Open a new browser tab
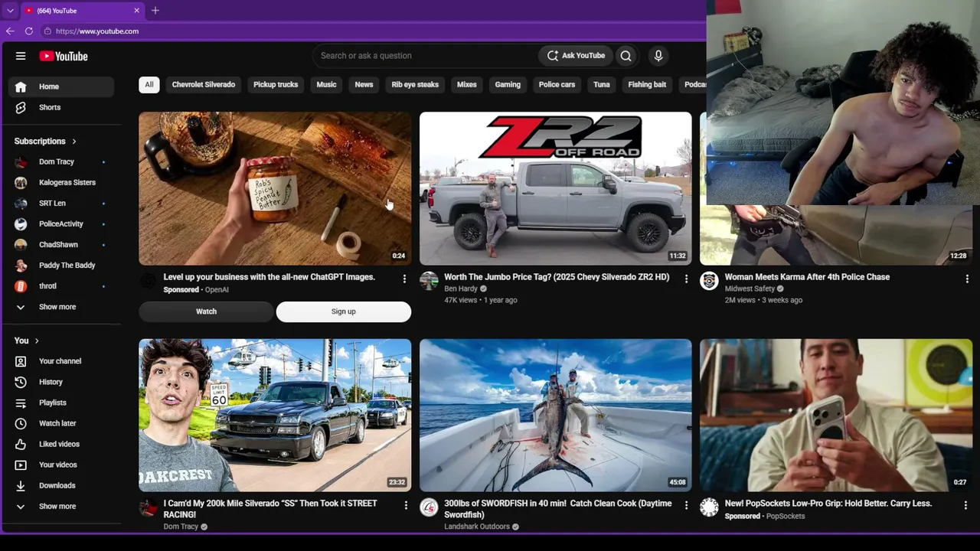The image size is (980, 551). pyautogui.click(x=155, y=11)
